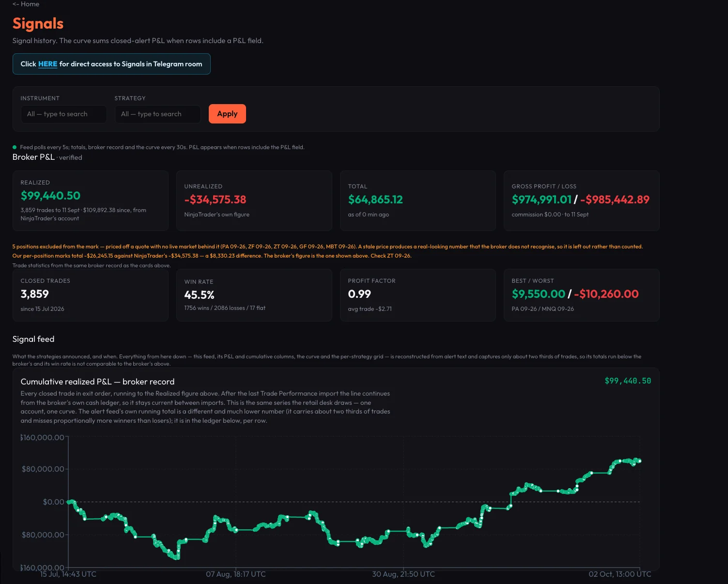Screen dimensions: 728x584
Task: Click the REALIZED card label
Action: 35,183
